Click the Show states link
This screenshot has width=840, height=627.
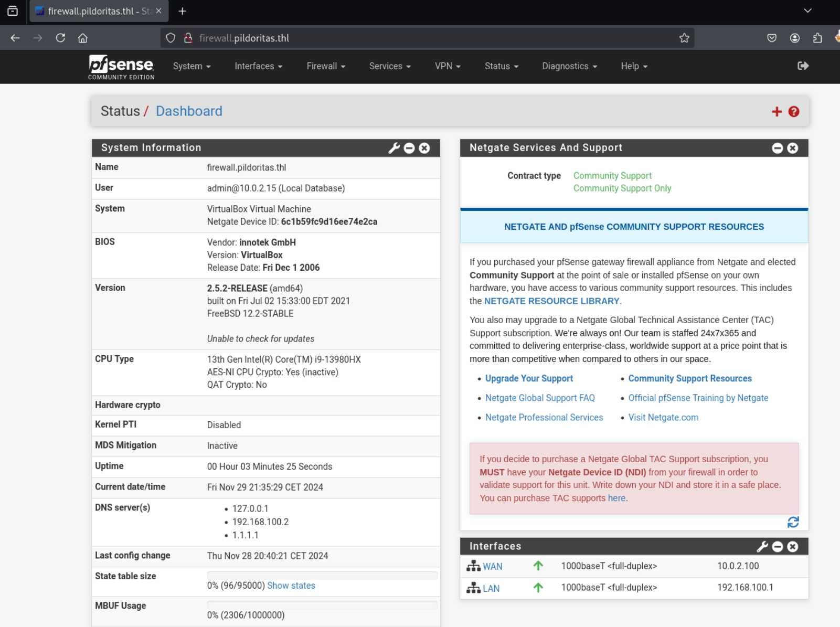pyautogui.click(x=291, y=586)
